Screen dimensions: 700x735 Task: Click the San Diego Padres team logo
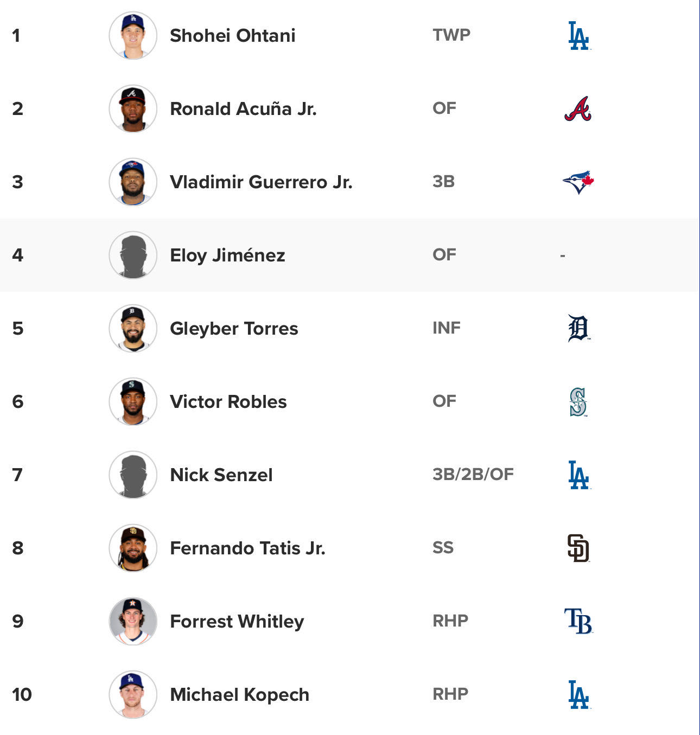click(x=578, y=548)
